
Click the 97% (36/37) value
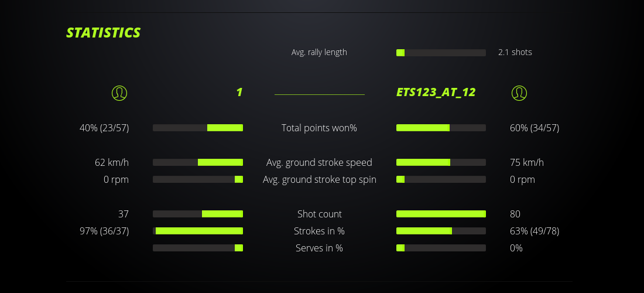[x=104, y=231]
